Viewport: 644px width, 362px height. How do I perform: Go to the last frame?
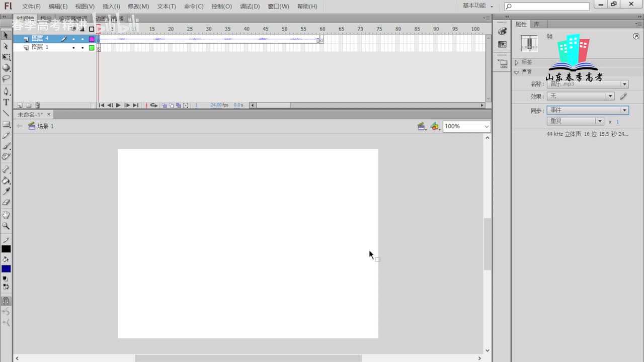(x=135, y=106)
